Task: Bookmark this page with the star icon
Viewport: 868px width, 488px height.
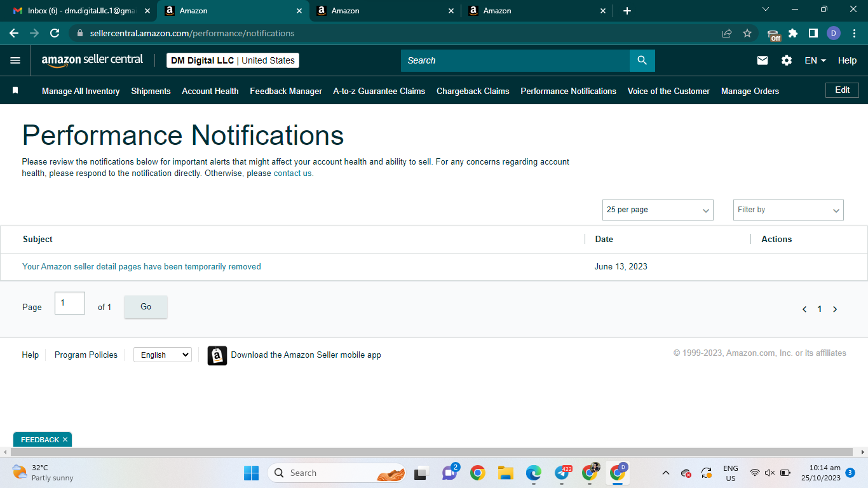Action: coord(747,33)
